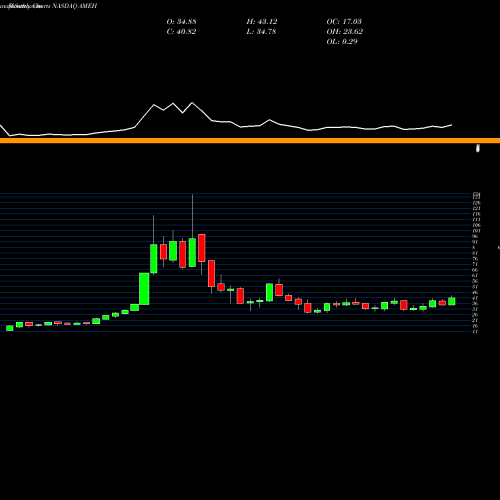
Task: Click the 11 price axis label
Action: 475,331
